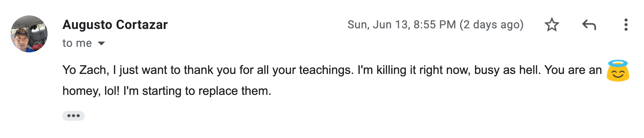Expand recipient details arrow beside "to me"
This screenshot has width=644, height=138.
click(101, 43)
